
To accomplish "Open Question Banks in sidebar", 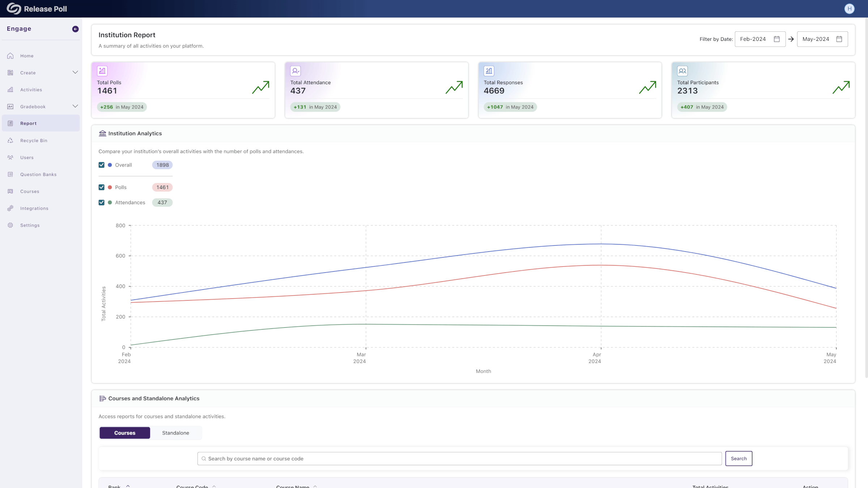I will pyautogui.click(x=41, y=175).
